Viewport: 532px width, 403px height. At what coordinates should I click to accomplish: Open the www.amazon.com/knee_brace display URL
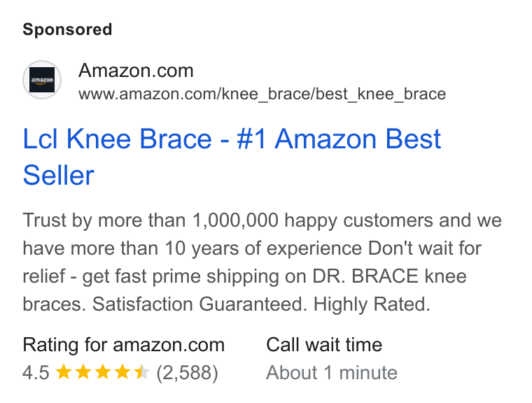coord(262,94)
